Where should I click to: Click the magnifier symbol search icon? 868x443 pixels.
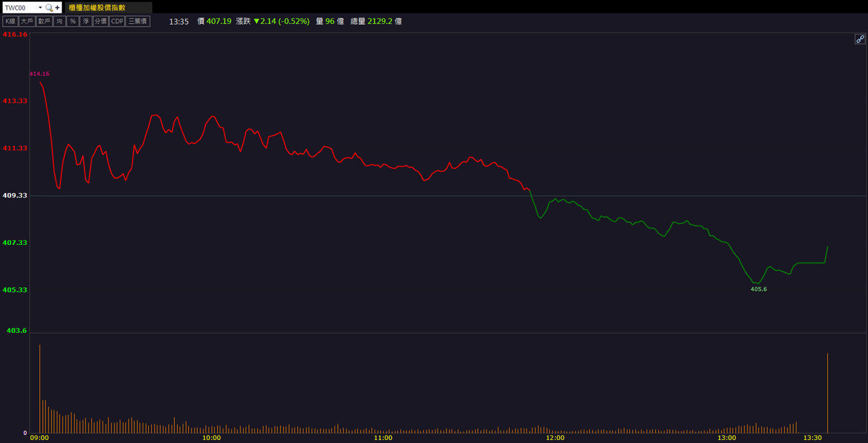pos(49,8)
